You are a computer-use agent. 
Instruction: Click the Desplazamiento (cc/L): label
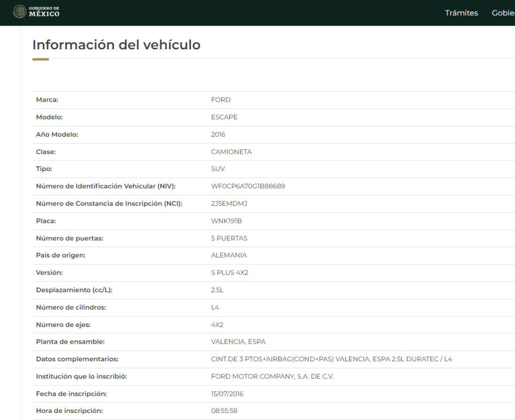tap(74, 290)
